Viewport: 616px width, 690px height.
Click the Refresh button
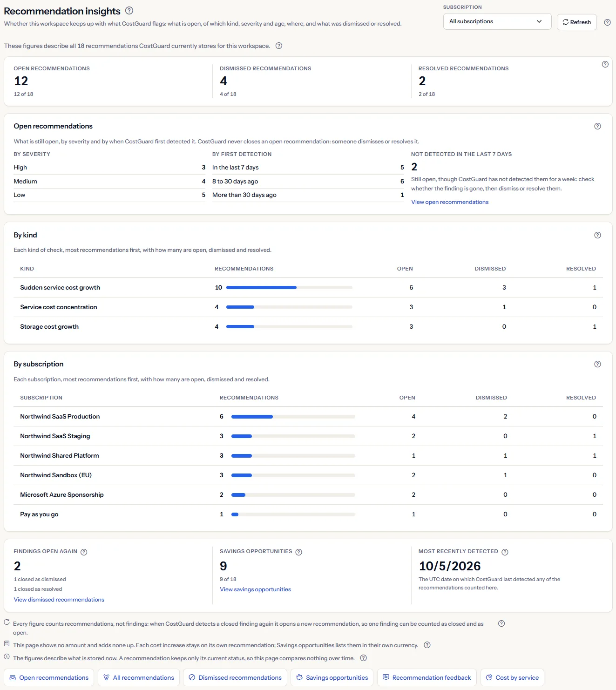[x=576, y=22]
